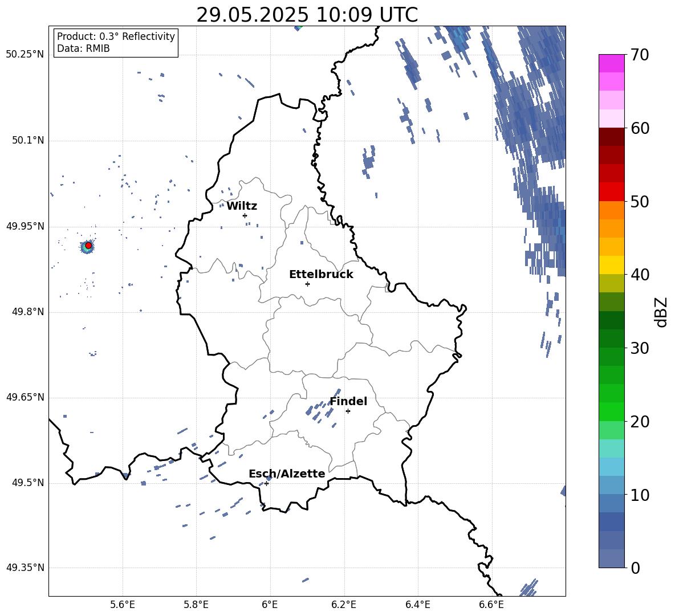The image size is (675, 616).
Task: Click the red radar site dot
Action: [x=88, y=246]
